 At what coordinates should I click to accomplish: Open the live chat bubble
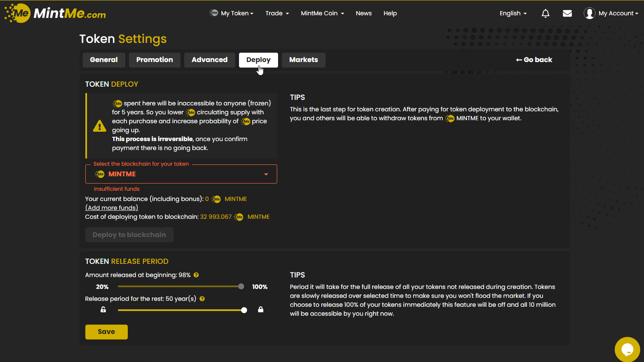[x=627, y=349]
